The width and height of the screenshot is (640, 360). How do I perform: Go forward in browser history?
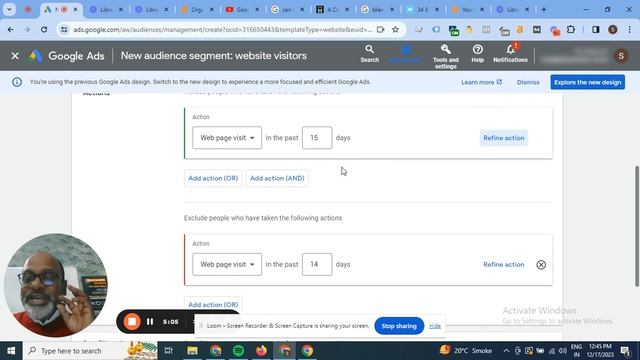coord(27,29)
